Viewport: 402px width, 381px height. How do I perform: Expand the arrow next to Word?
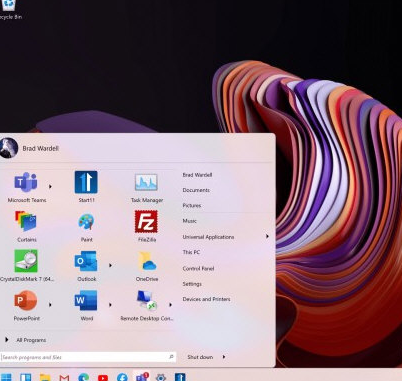click(110, 305)
